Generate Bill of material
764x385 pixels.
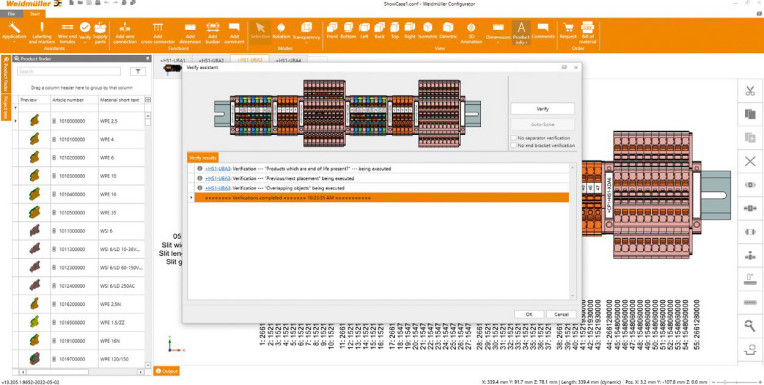click(588, 33)
